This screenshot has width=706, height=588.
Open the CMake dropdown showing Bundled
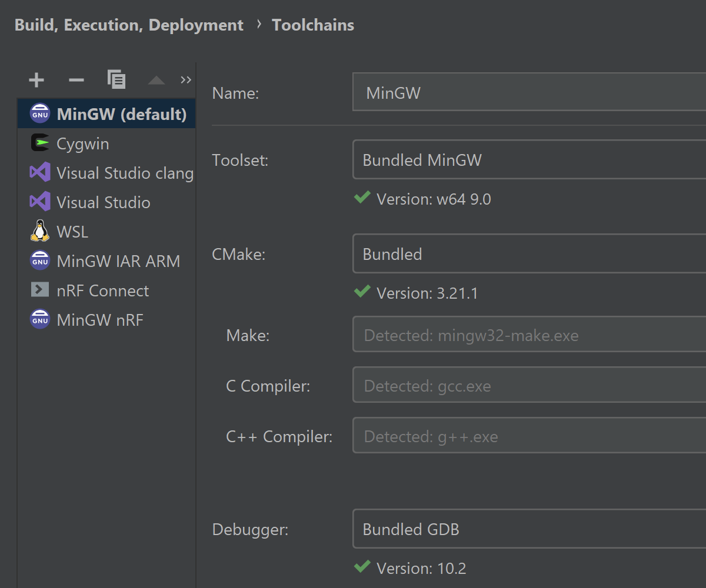(x=529, y=253)
